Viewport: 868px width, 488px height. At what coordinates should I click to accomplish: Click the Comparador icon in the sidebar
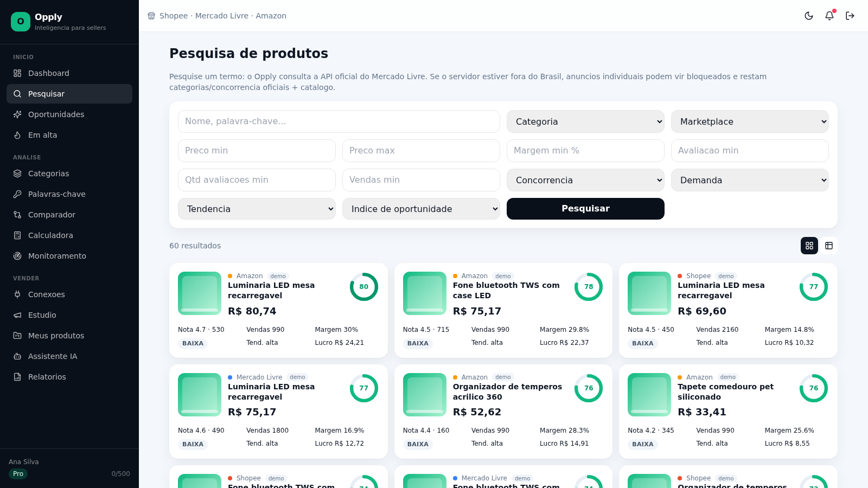(17, 215)
